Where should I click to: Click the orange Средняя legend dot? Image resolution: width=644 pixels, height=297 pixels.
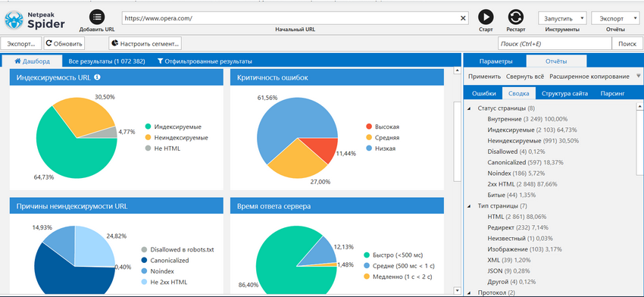point(368,138)
